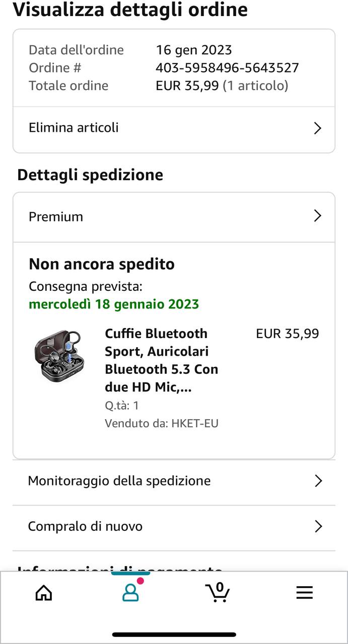Tap the Home icon in bottom navigation

tap(44, 593)
